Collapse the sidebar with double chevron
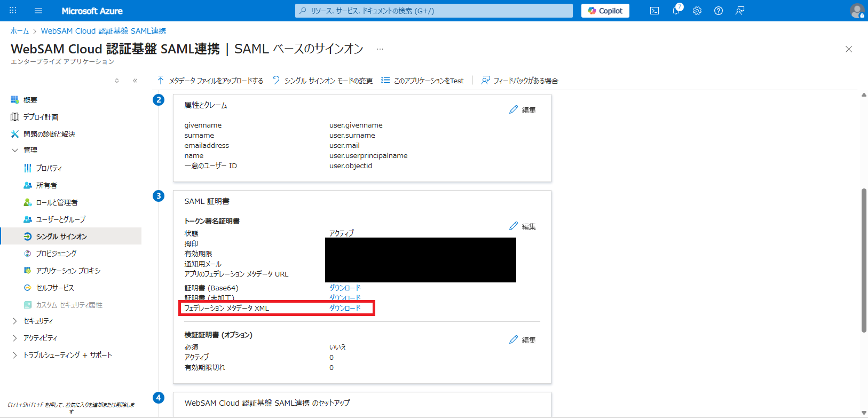This screenshot has height=418, width=868. click(x=135, y=81)
